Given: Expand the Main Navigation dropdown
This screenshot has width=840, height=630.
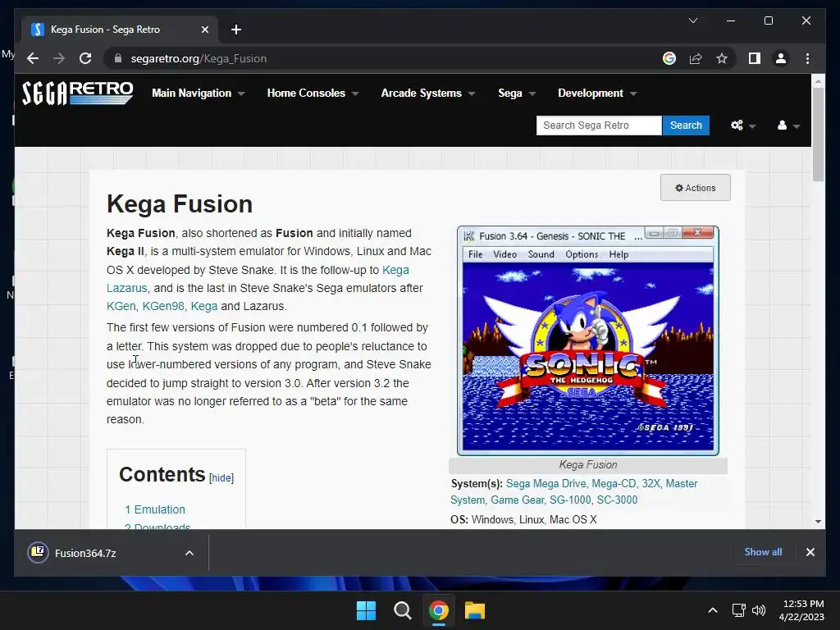Looking at the screenshot, I should [199, 94].
